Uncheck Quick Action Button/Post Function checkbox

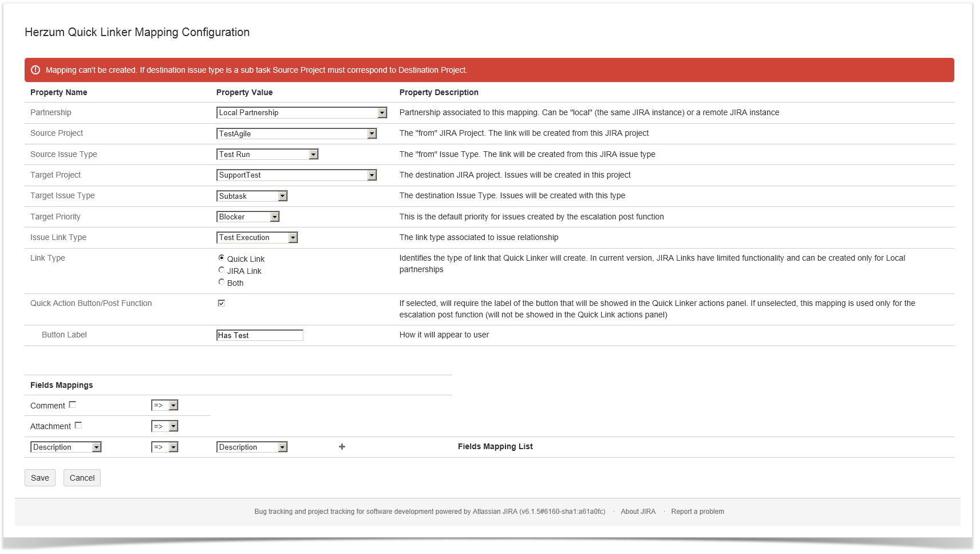point(222,303)
